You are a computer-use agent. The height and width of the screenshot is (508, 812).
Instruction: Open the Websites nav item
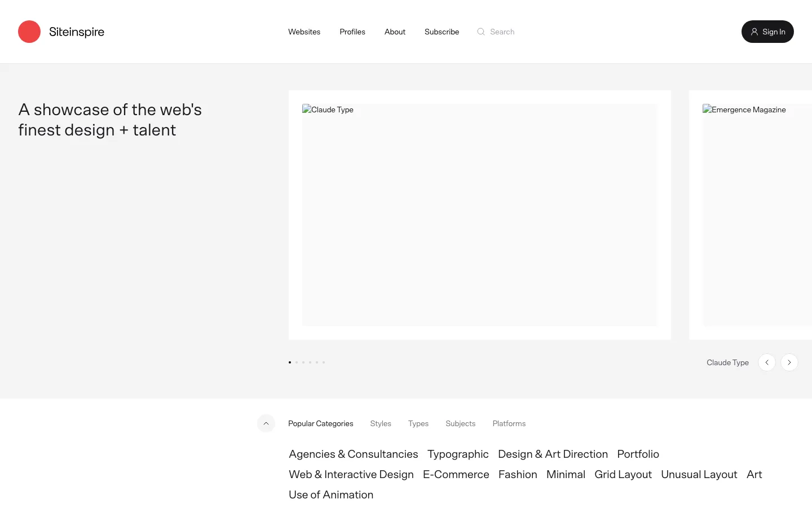click(x=304, y=32)
